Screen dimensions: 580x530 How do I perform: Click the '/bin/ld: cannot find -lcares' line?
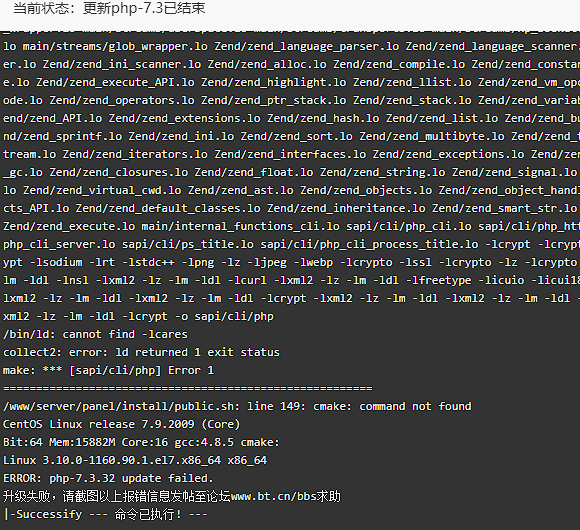95,334
